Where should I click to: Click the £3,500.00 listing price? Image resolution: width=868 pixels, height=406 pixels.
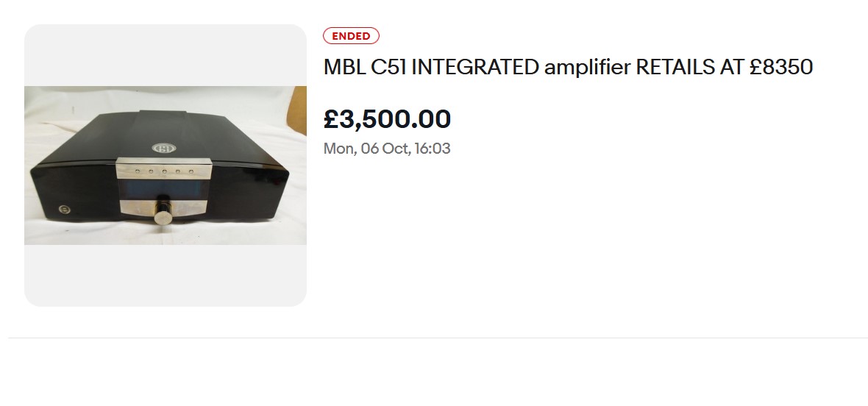(x=387, y=119)
